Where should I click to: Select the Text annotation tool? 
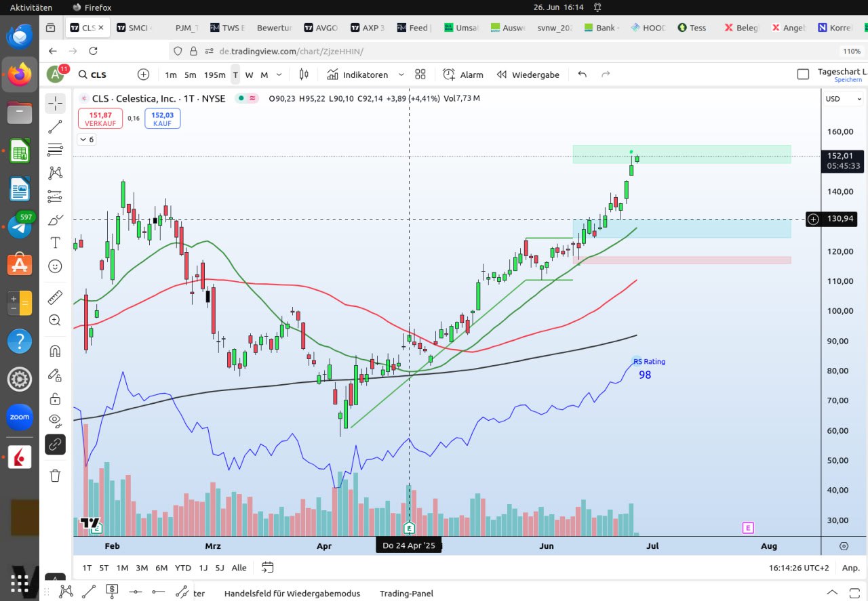[x=55, y=243]
